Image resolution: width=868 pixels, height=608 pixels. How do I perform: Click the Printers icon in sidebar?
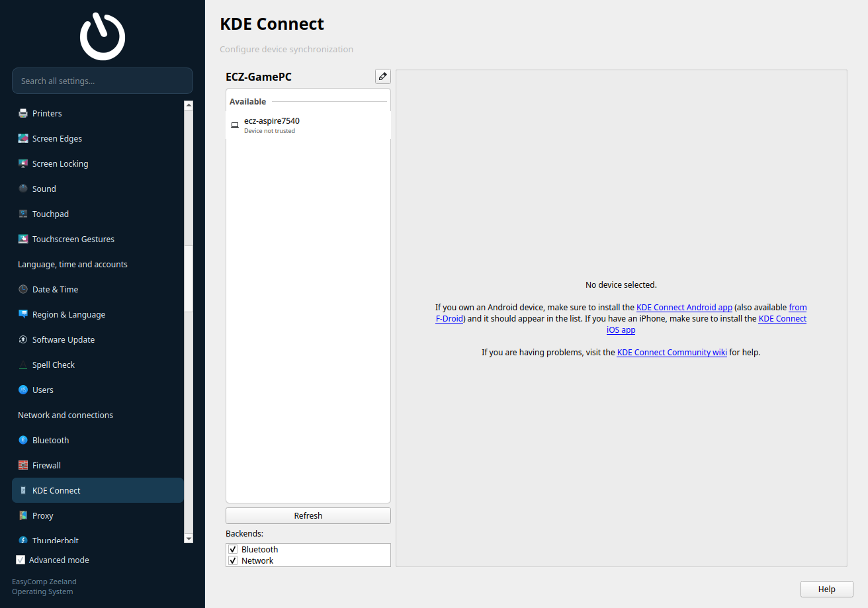[x=23, y=113]
